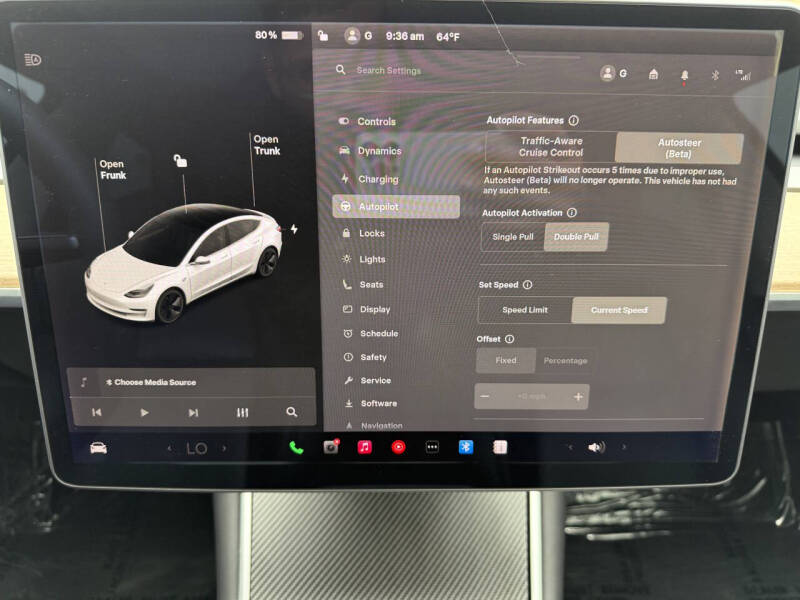Raise volume with right arrow
This screenshot has height=600, width=800.
[x=625, y=447]
